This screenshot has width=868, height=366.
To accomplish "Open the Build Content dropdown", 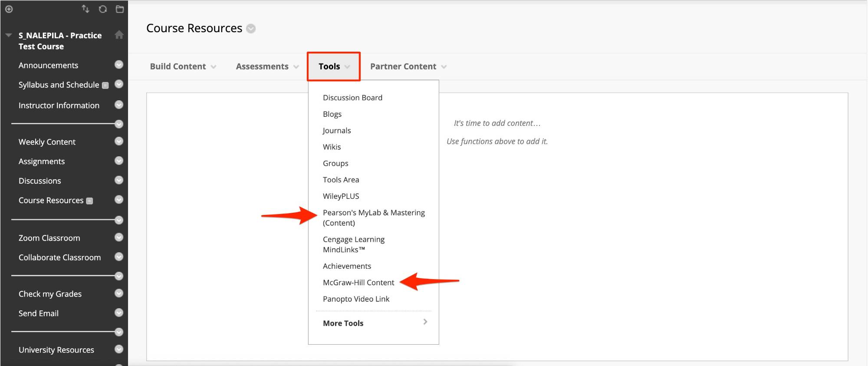I will point(183,66).
